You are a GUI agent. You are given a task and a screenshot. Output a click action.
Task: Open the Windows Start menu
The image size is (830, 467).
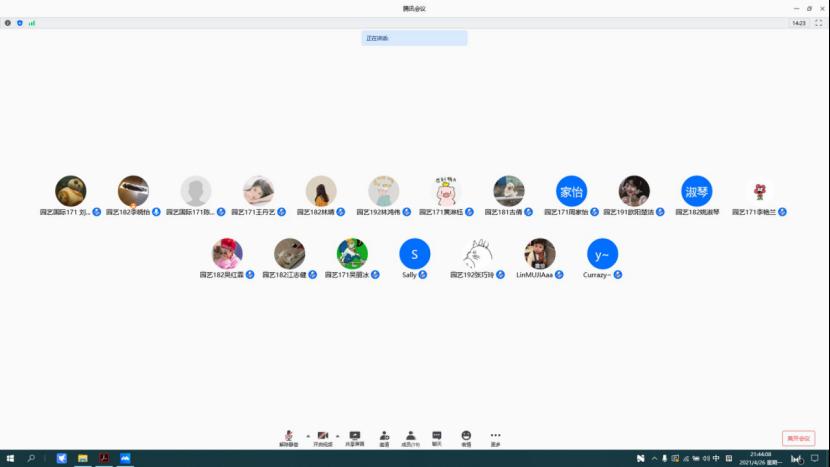pyautogui.click(x=8, y=459)
